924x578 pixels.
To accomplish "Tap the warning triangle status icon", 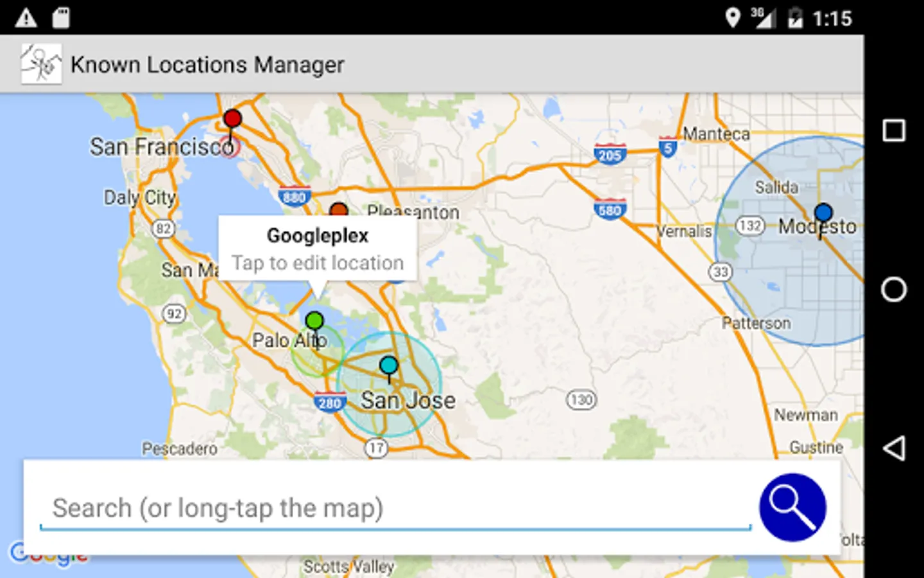I will [x=26, y=17].
